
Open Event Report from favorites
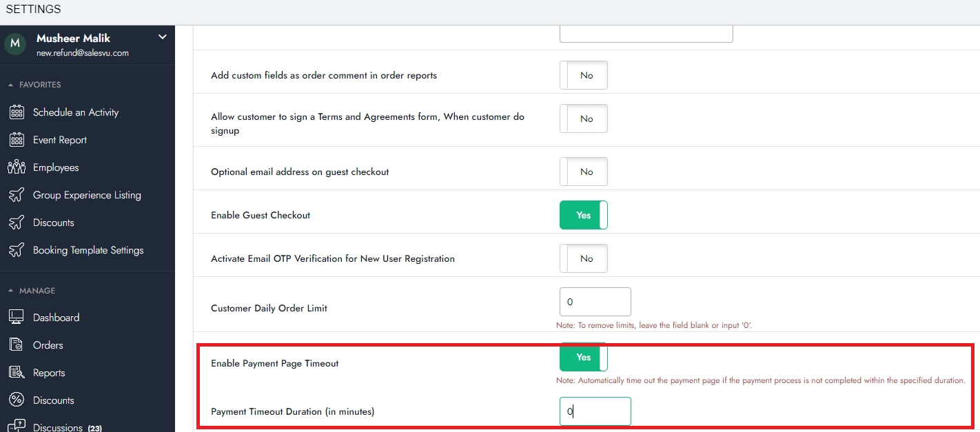point(60,140)
